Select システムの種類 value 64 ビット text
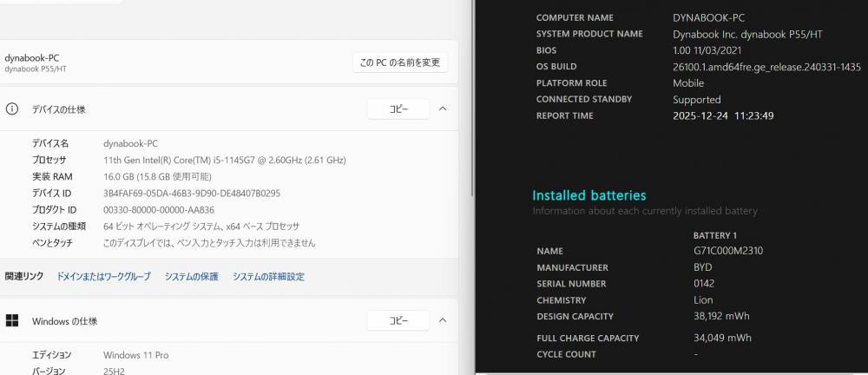The width and height of the screenshot is (868, 375). tap(201, 227)
